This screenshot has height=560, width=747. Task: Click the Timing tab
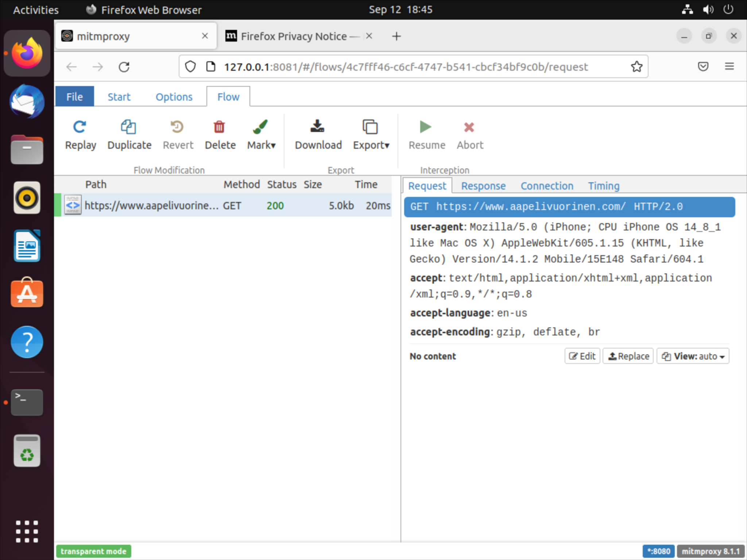click(x=604, y=186)
